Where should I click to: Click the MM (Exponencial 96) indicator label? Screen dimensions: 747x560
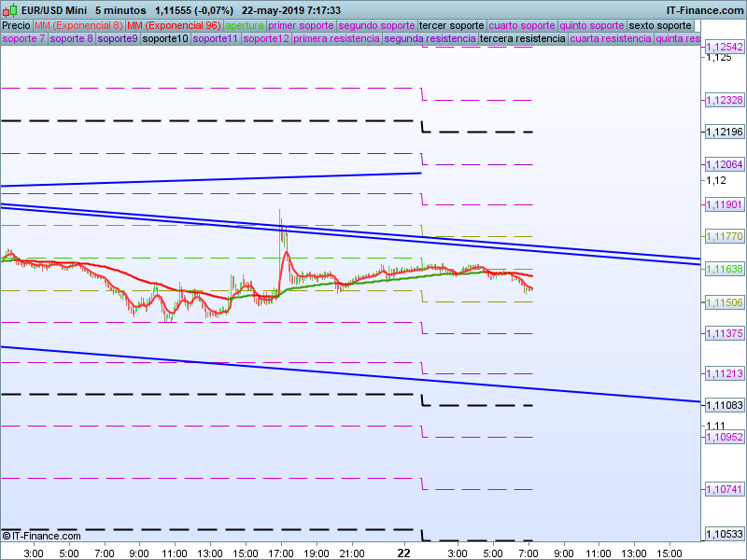pyautogui.click(x=174, y=25)
